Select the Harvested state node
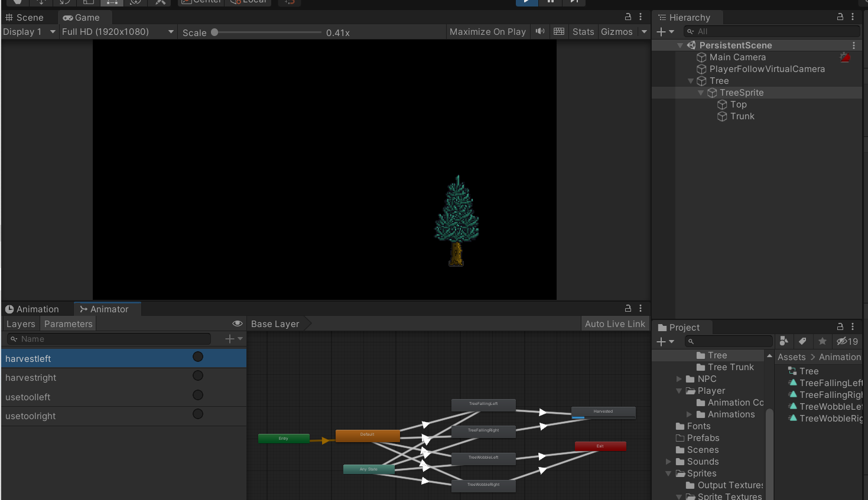 (603, 413)
